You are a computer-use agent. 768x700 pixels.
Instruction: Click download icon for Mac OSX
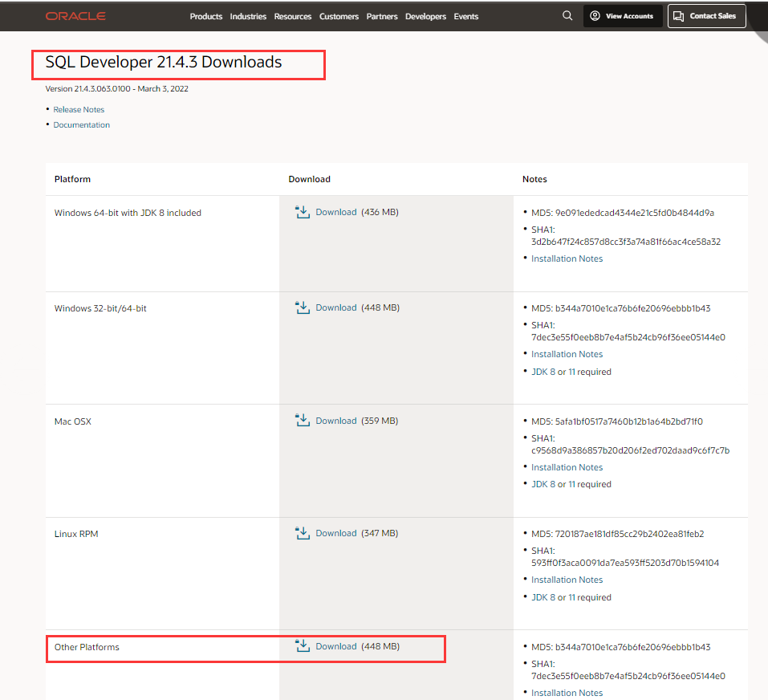click(x=303, y=421)
